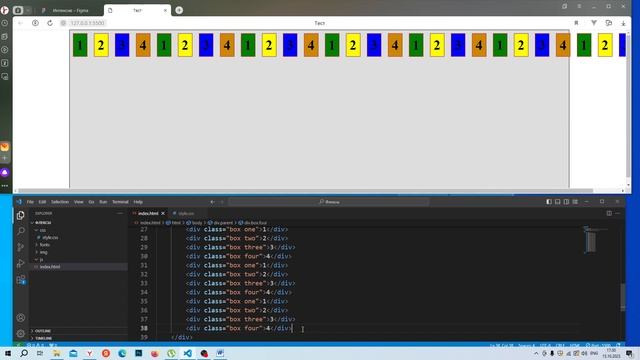Screen dimensions: 640x360
Task: Open Windows taskbar search
Action: pos(24,353)
